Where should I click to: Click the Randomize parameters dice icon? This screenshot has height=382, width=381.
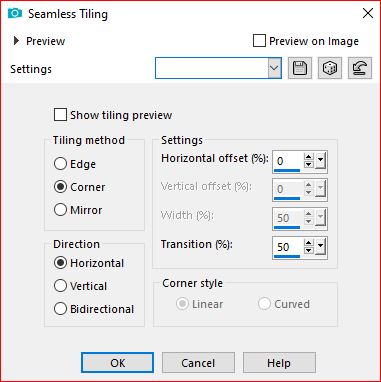330,68
